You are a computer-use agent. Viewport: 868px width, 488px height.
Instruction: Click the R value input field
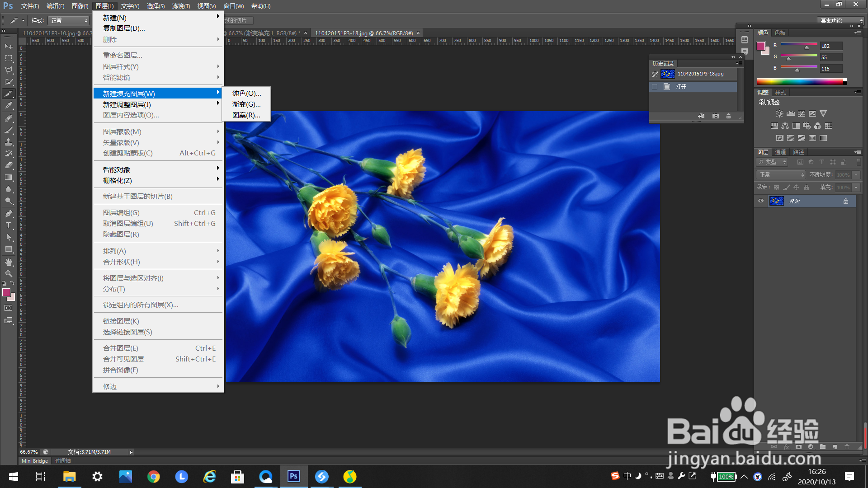click(830, 46)
